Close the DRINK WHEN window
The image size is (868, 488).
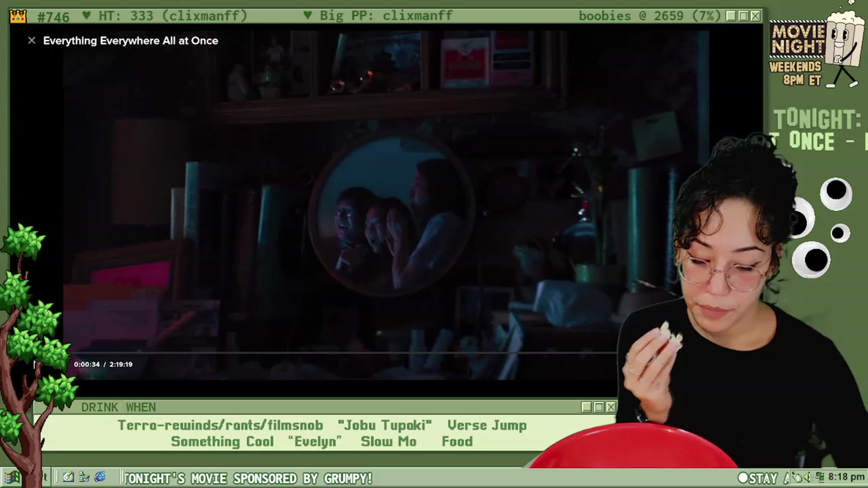click(610, 407)
